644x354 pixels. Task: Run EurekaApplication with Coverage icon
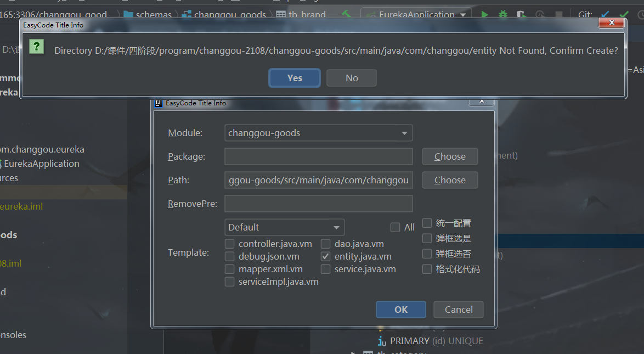[521, 14]
